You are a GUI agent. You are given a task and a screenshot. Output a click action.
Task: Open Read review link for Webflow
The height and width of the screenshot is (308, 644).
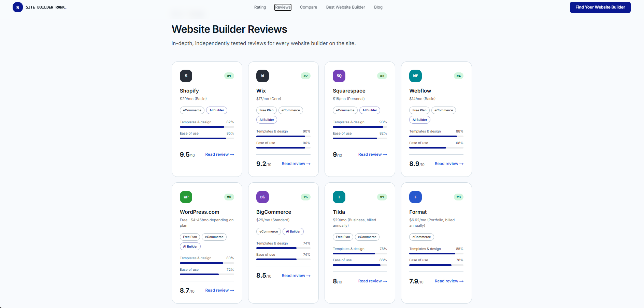point(449,164)
